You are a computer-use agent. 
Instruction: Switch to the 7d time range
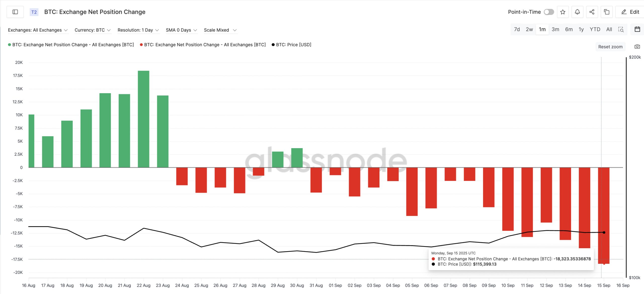coord(517,29)
